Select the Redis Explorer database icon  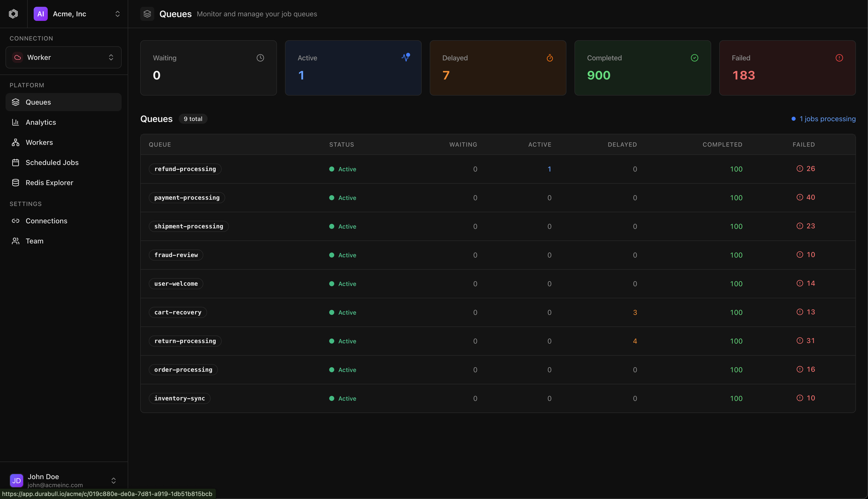point(16,182)
